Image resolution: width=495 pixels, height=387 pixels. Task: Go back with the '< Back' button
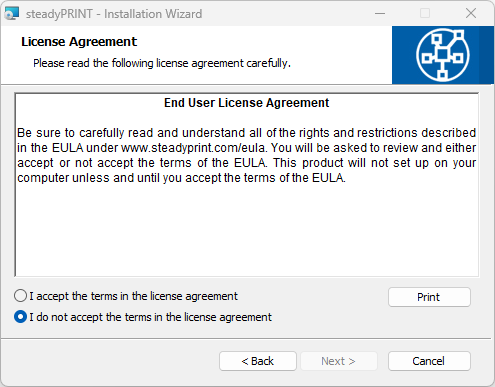pos(258,361)
